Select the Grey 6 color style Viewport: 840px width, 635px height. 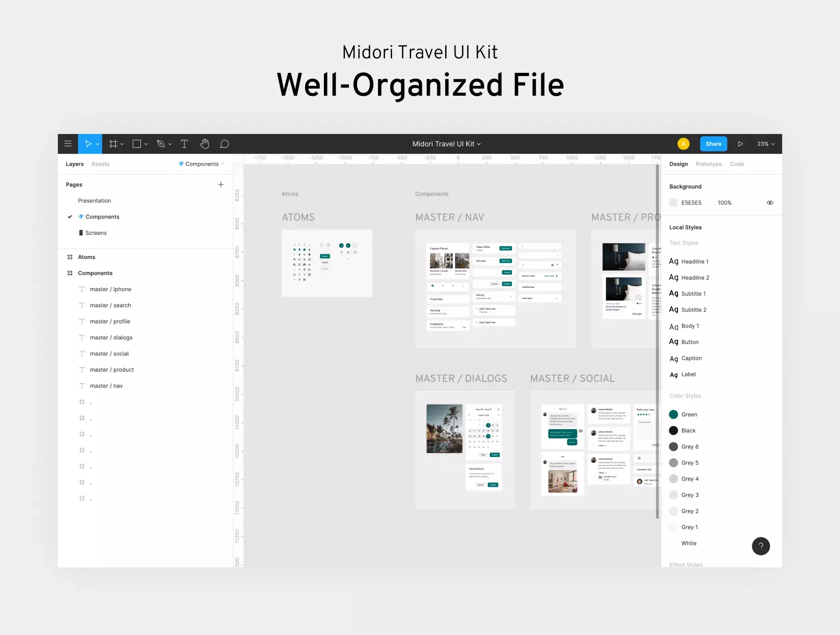point(684,447)
